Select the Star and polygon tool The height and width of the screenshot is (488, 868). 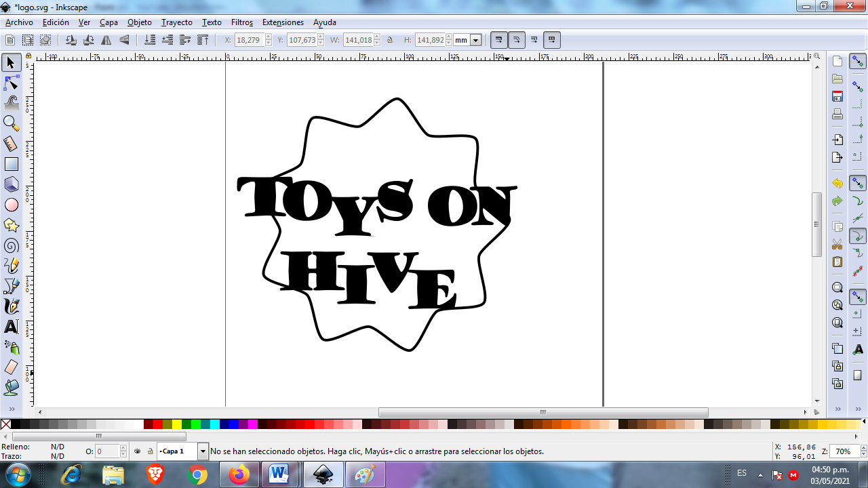point(11,225)
